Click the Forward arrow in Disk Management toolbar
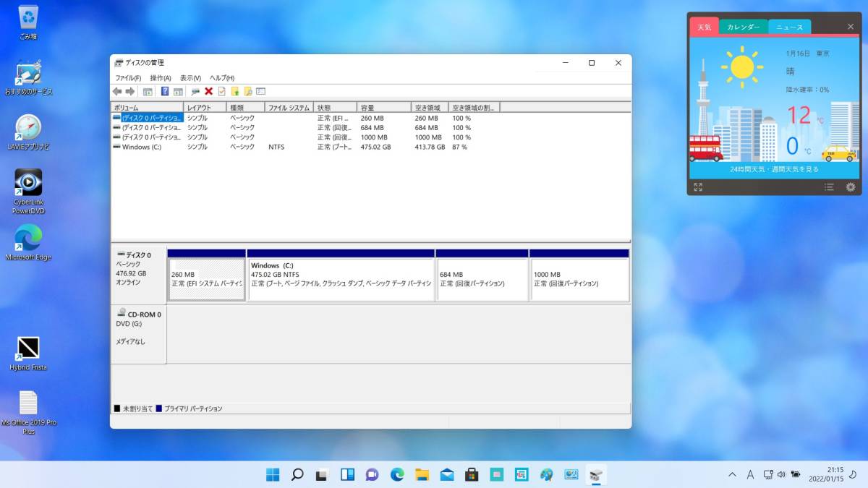868x488 pixels. [x=130, y=91]
